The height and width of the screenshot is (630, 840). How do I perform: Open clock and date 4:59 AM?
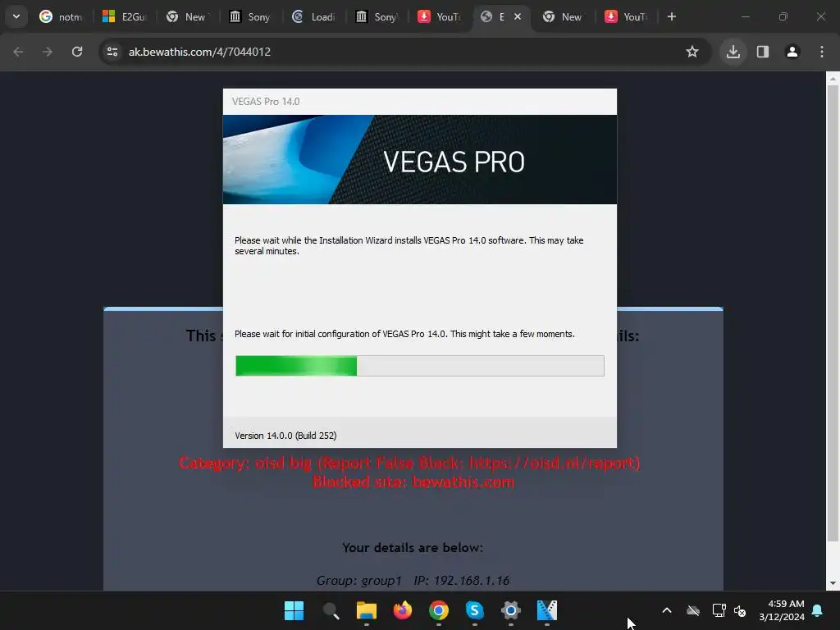pyautogui.click(x=782, y=610)
